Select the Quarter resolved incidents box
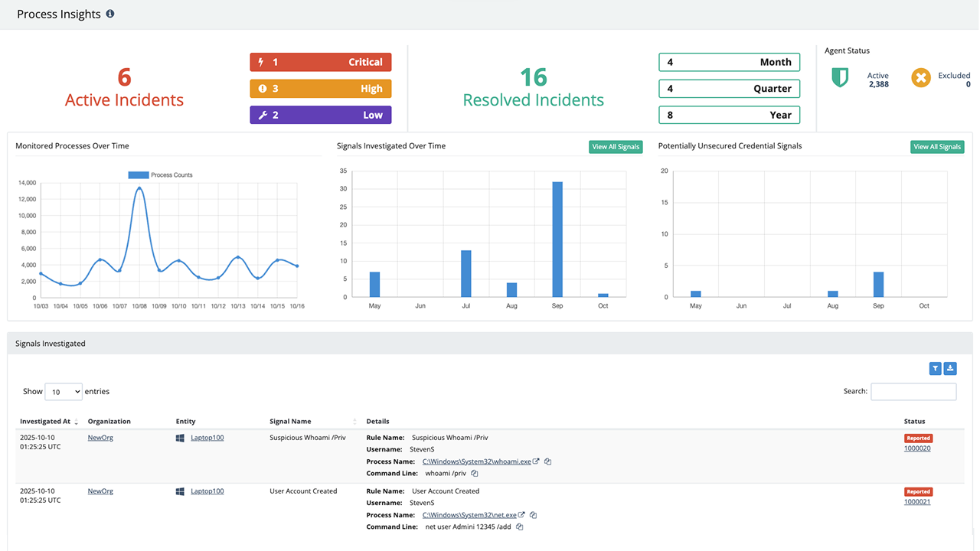 point(729,89)
